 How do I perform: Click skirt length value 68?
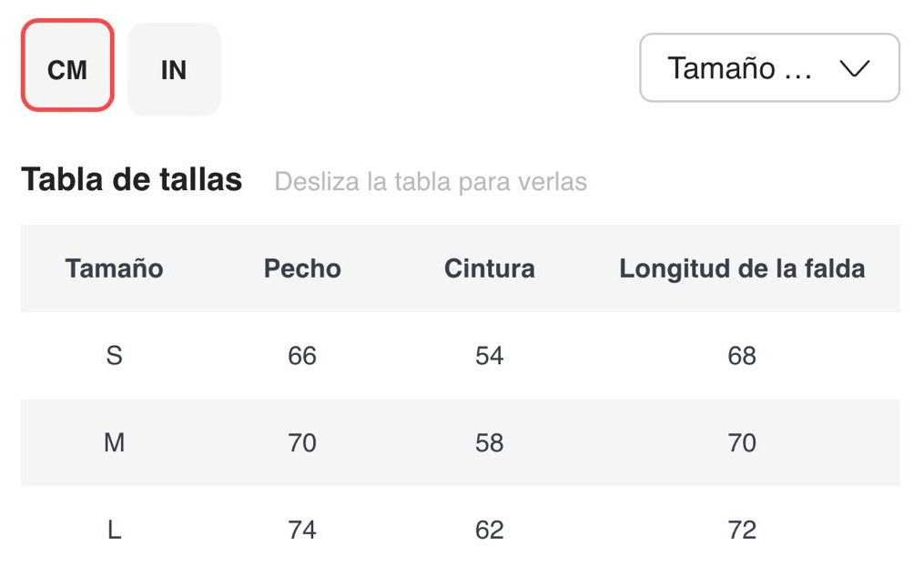pos(742,355)
